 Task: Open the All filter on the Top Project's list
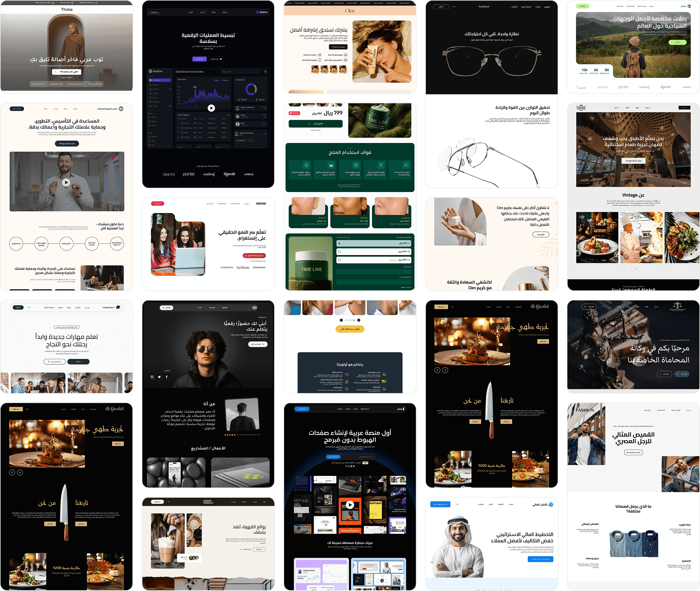(x=228, y=115)
